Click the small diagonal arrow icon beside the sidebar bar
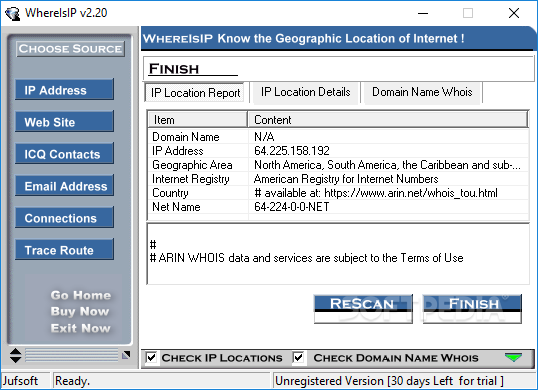538x390 pixels. (126, 355)
